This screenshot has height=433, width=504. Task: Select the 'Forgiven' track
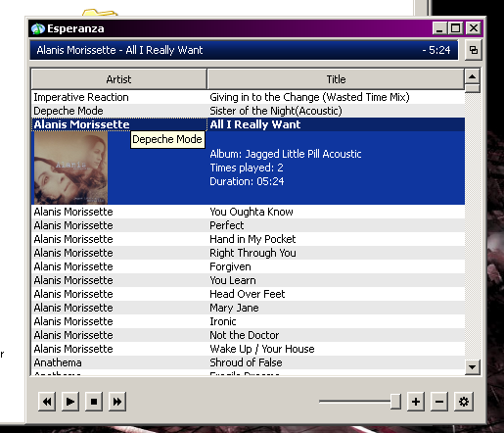(x=230, y=266)
